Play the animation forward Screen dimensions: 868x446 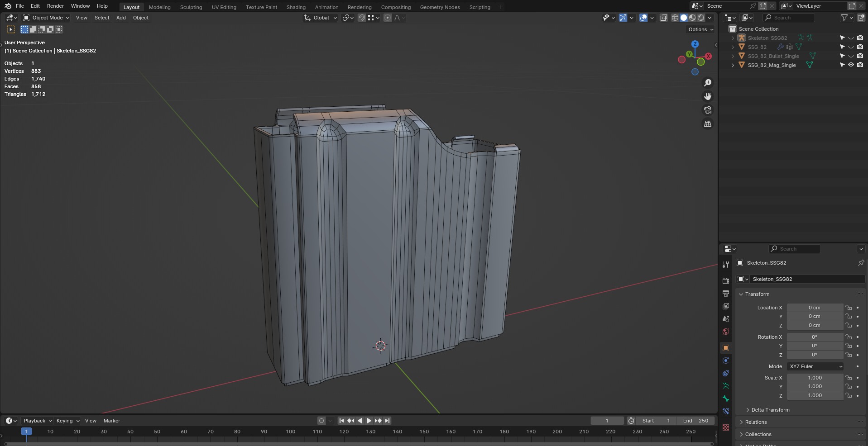click(369, 421)
